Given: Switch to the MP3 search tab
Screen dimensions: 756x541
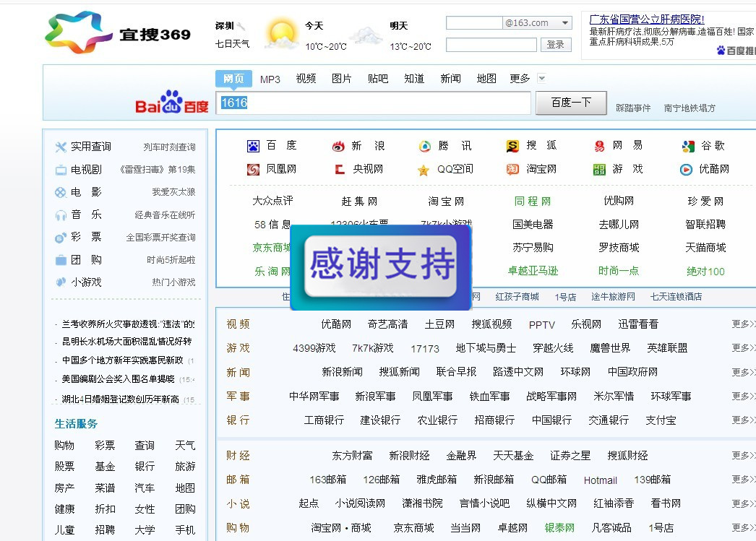Looking at the screenshot, I should coord(270,79).
